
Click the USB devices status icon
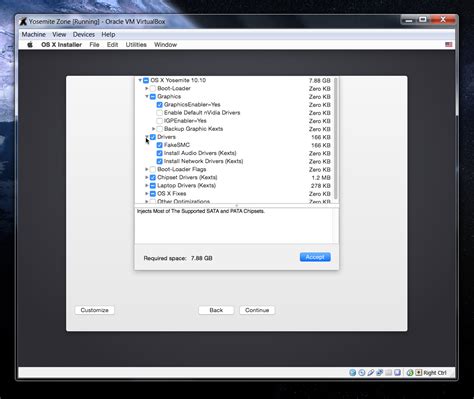(x=371, y=373)
